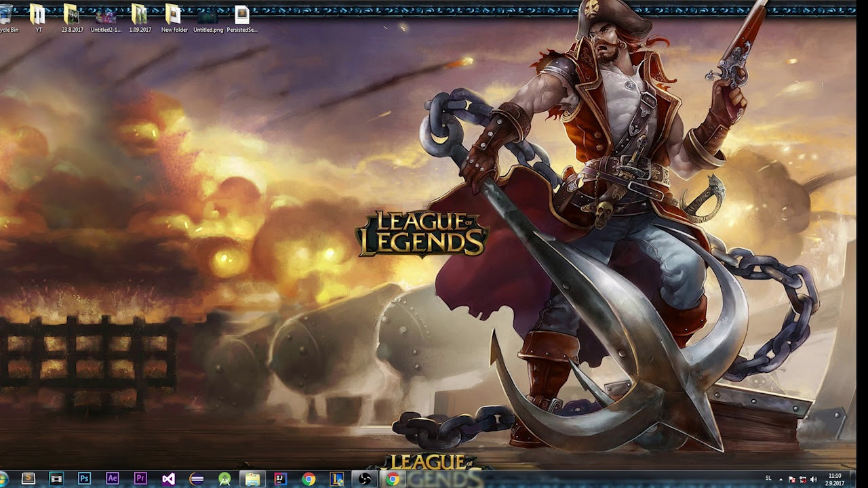Launch League of Legends from taskbar
This screenshot has width=868, height=488.
[x=336, y=479]
